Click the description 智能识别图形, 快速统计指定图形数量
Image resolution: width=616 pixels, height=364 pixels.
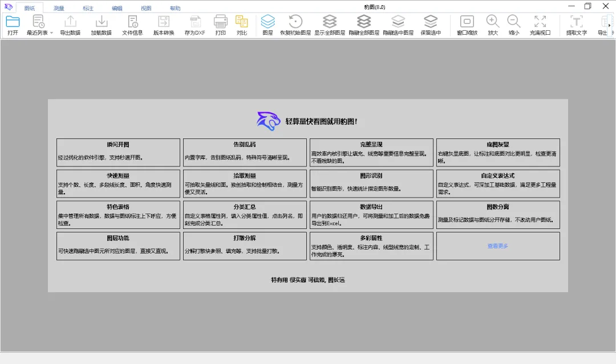[356, 189]
